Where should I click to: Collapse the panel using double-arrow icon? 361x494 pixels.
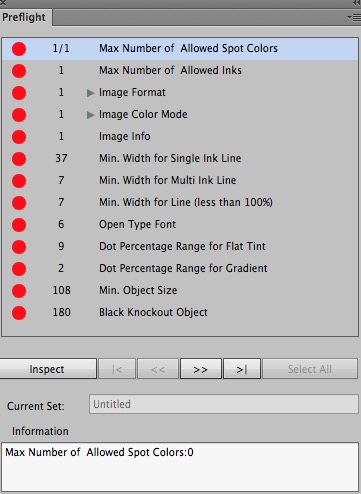tap(357, 3)
